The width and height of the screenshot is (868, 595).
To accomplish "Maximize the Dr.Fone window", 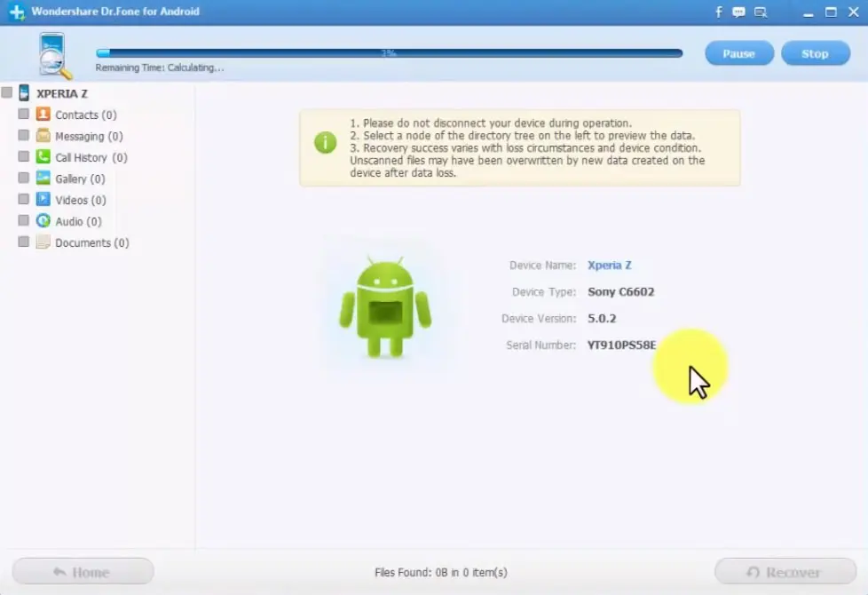I will [x=831, y=12].
